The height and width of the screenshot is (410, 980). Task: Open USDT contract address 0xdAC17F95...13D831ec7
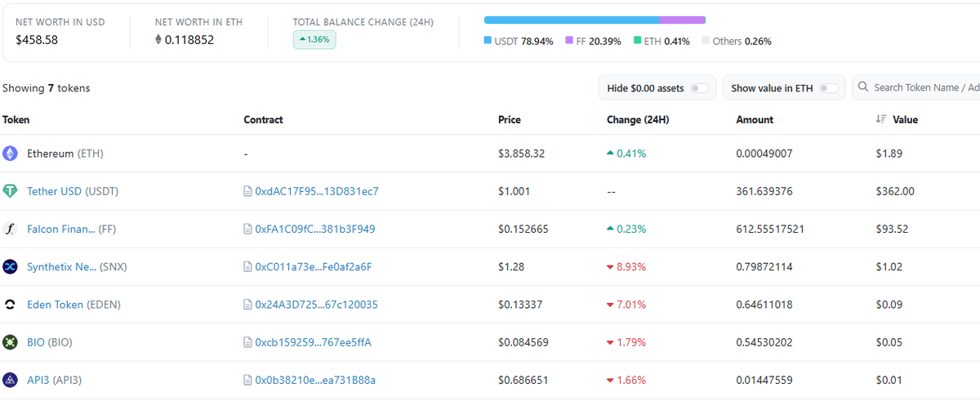click(x=317, y=191)
